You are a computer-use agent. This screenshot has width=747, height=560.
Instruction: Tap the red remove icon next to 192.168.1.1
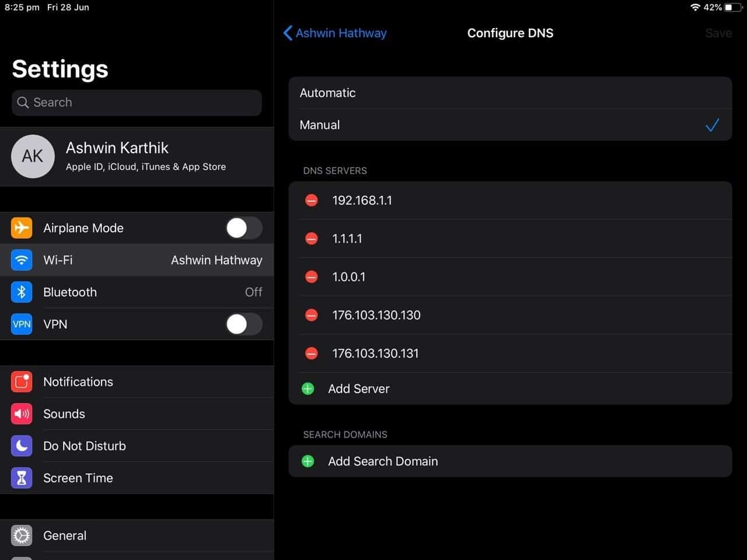tap(311, 200)
